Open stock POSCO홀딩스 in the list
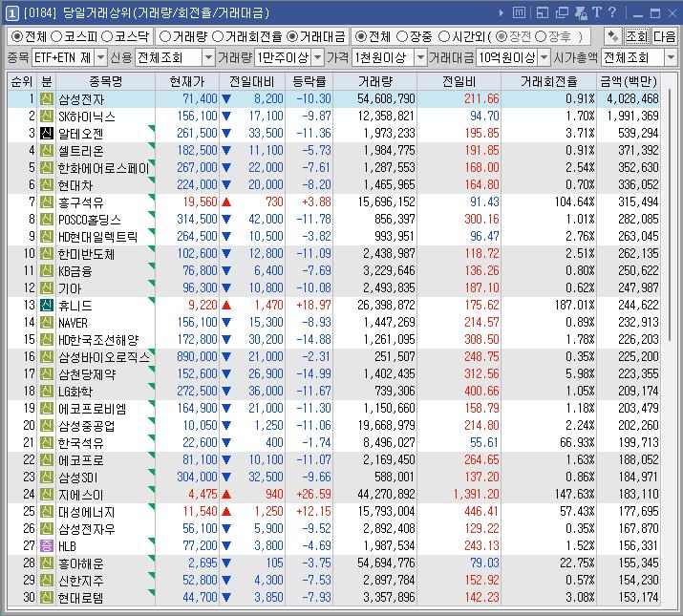This screenshot has height=616, width=683. pyautogui.click(x=89, y=219)
